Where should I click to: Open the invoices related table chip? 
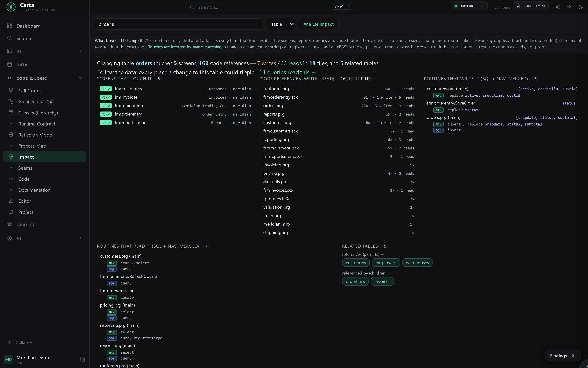coord(382,281)
